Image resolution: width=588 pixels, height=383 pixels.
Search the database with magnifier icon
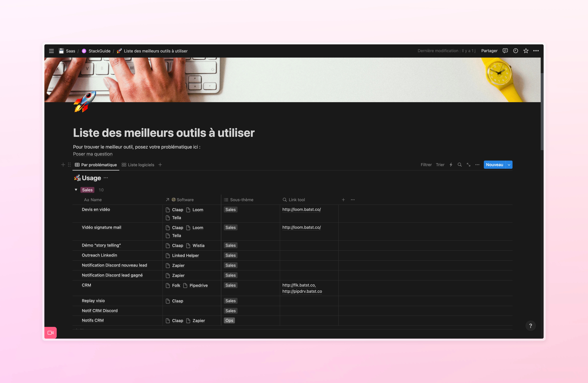(x=459, y=165)
